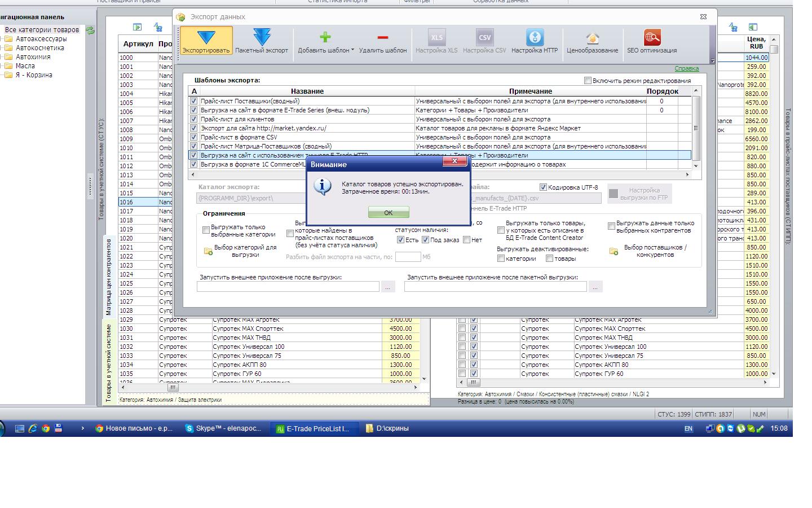Viewport: 812px width, 508px height.
Task: Launch Chrome from quick launch
Action: [45, 428]
